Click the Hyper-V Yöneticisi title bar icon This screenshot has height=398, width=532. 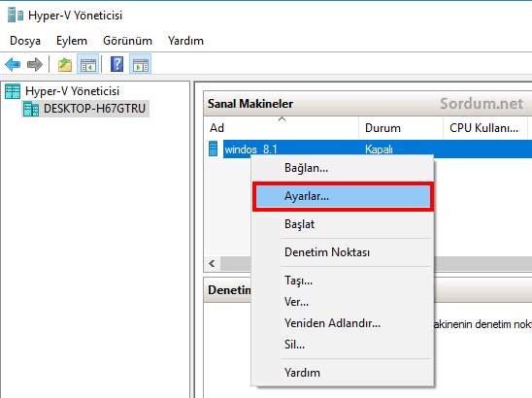(x=16, y=16)
